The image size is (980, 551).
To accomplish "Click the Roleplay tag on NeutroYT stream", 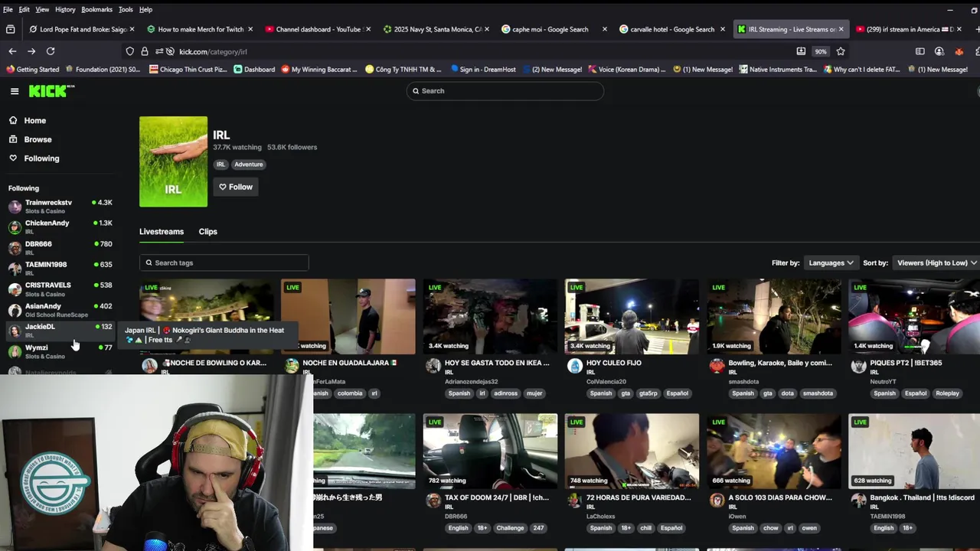I will coord(947,393).
